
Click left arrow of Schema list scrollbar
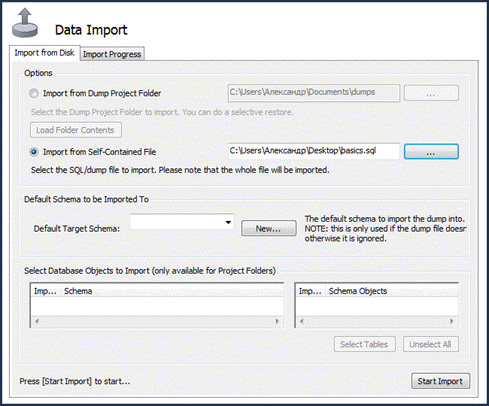coord(37,321)
